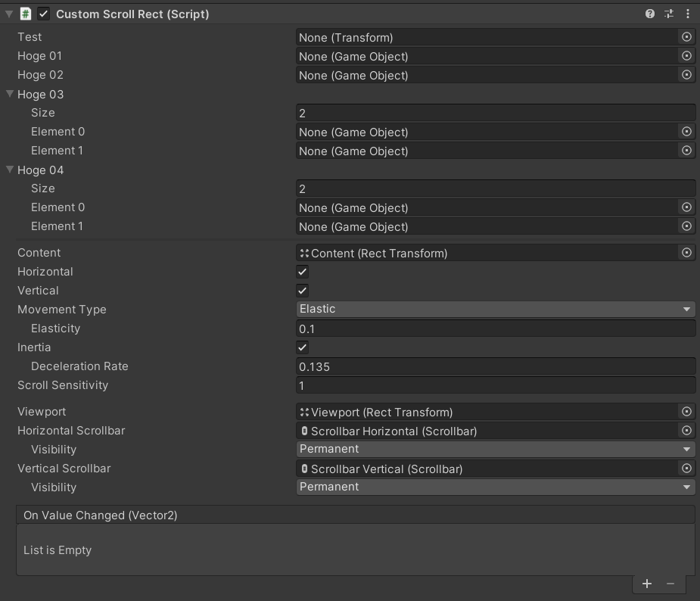Click the Custom Scroll Rect (Script) title
Image resolution: width=700 pixels, height=601 pixels.
(132, 14)
